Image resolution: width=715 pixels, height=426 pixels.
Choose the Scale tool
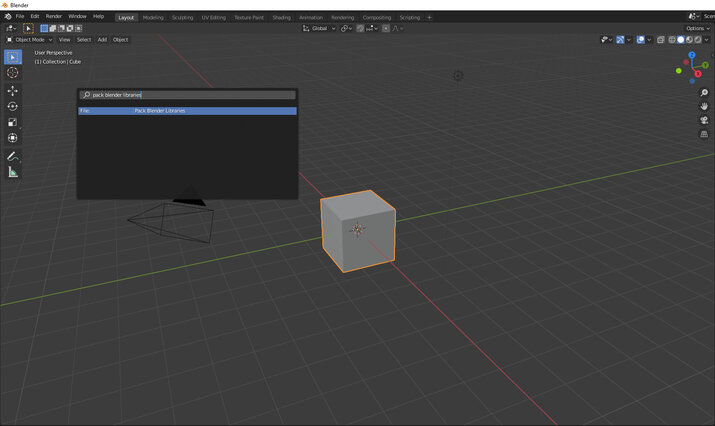pyautogui.click(x=13, y=122)
